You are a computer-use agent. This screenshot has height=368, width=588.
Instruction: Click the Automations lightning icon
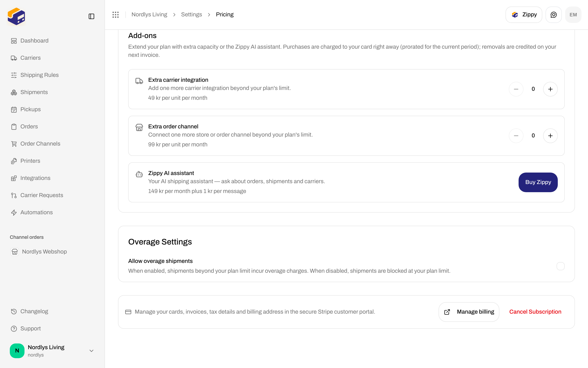coord(14,212)
